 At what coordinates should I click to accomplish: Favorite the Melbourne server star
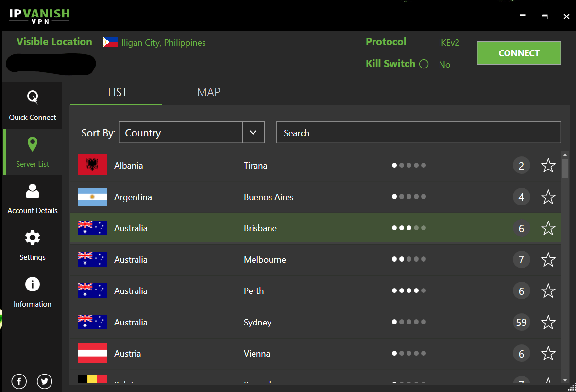[x=548, y=259]
